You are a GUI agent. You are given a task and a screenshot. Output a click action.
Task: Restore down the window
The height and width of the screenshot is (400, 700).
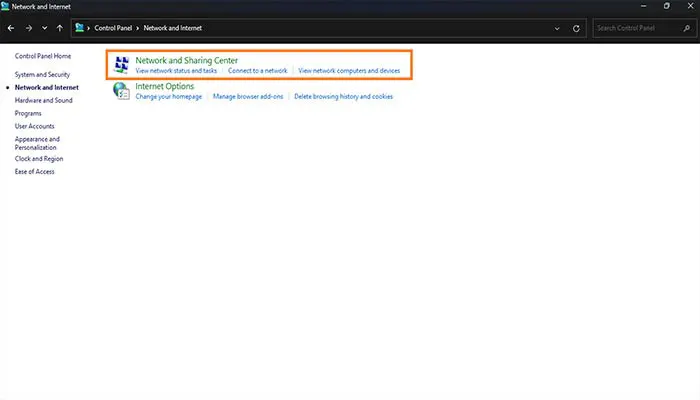tap(667, 6)
